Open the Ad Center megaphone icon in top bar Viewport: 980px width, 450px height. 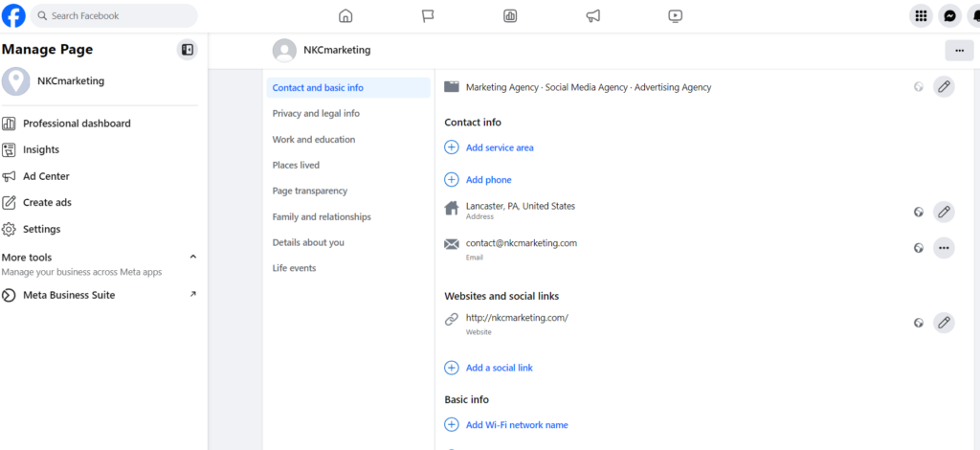593,16
